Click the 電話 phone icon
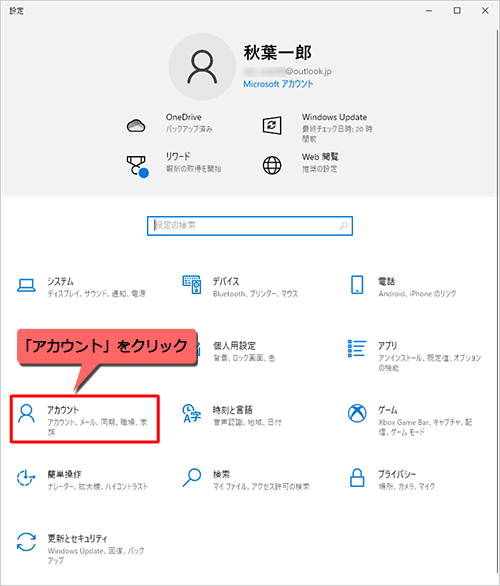 (357, 285)
